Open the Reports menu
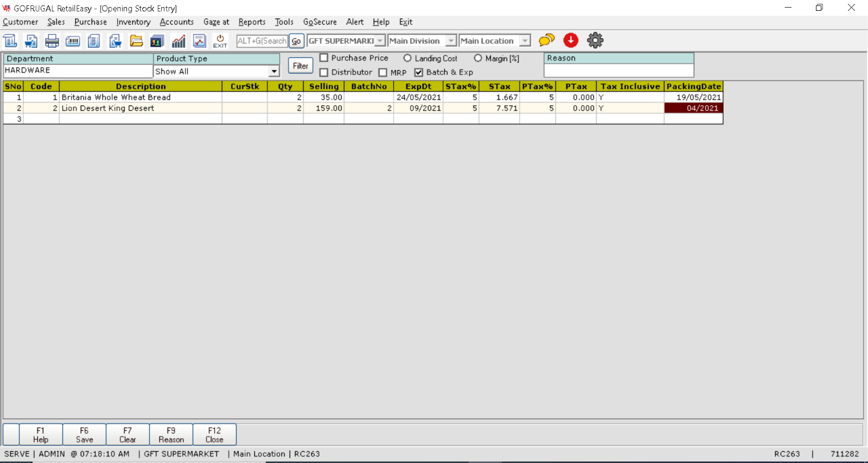Viewport: 868px width, 463px height. [252, 22]
